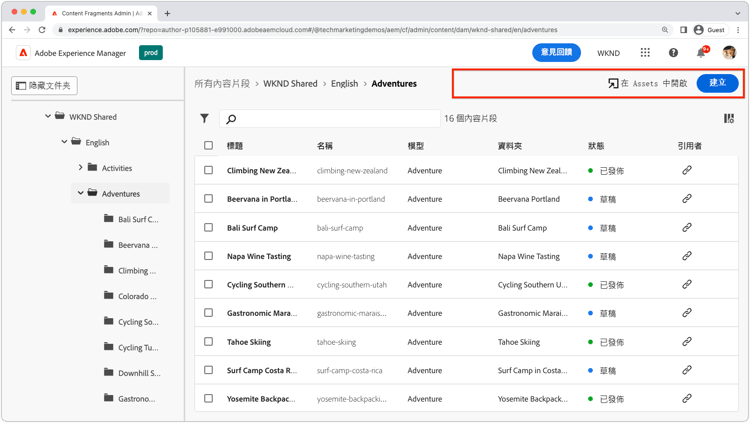This screenshot has height=423, width=750.
Task: Check the Gastronomic Marais row
Action: 209,313
